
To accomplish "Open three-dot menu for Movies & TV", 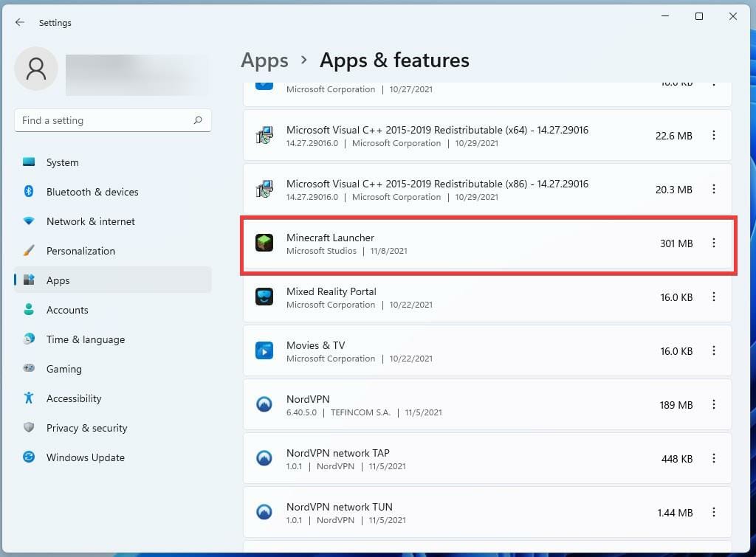I will coord(714,350).
